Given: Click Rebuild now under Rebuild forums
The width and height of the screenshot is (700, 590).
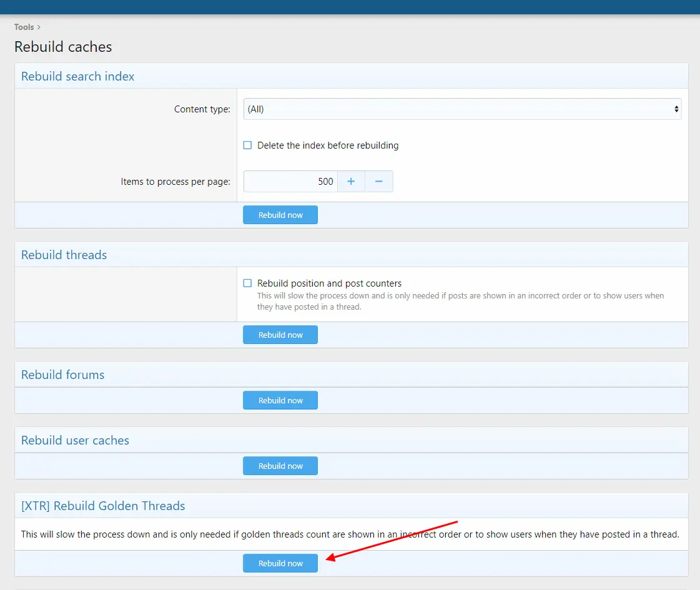Looking at the screenshot, I should click(280, 400).
